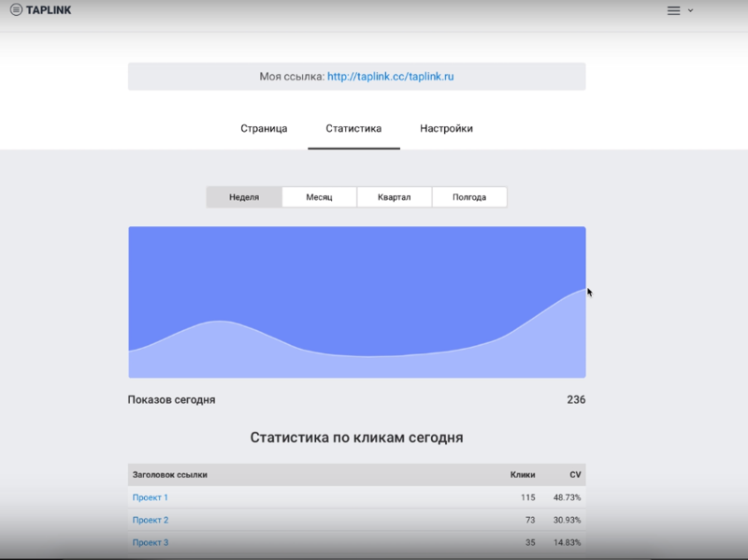The width and height of the screenshot is (748, 560).
Task: Open the taplink.cc/taplink.ru link
Action: pos(390,77)
